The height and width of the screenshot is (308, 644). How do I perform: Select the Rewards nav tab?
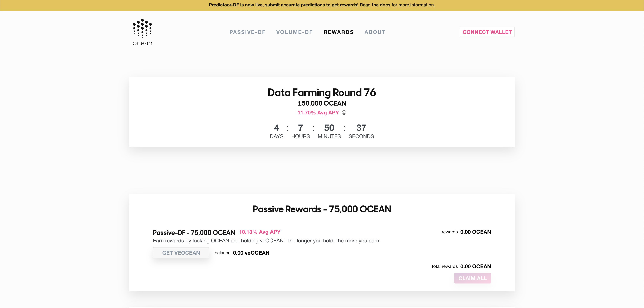[x=339, y=32]
